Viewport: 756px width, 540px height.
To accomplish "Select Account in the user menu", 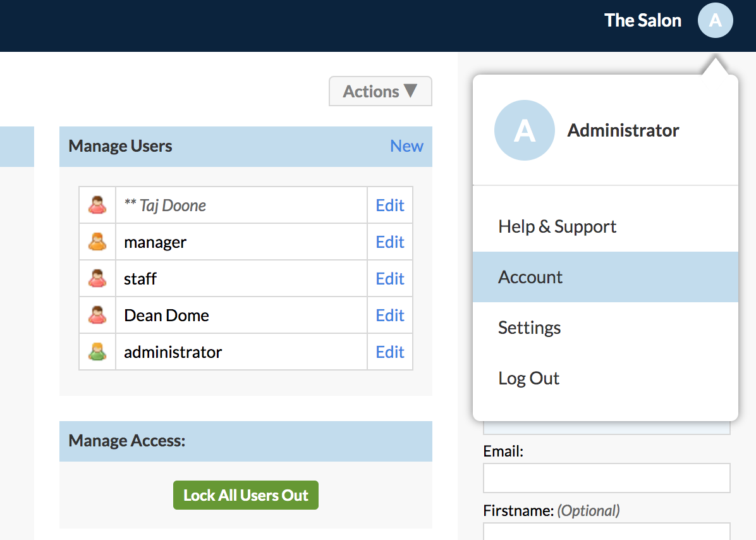I will pyautogui.click(x=606, y=277).
